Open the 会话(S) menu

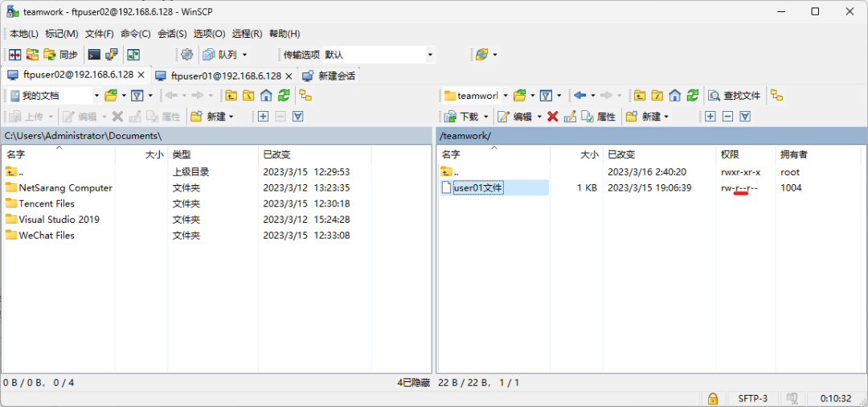click(x=172, y=34)
